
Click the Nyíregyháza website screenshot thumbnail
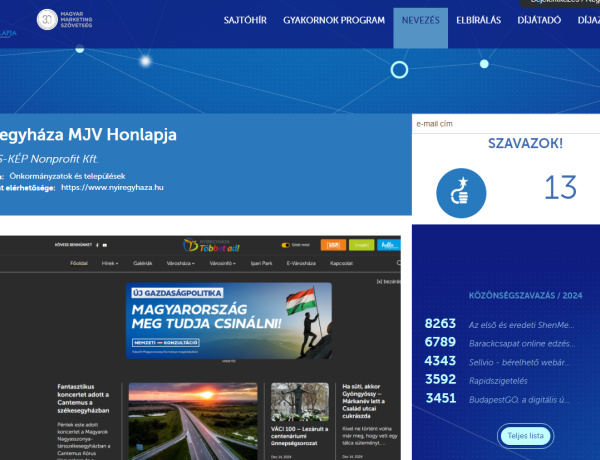coord(200,348)
